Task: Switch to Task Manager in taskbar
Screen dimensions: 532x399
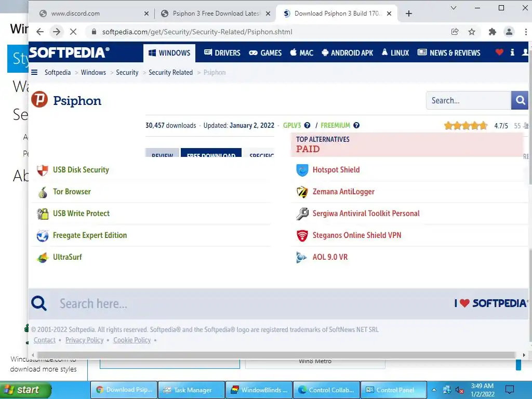Action: [x=191, y=390]
